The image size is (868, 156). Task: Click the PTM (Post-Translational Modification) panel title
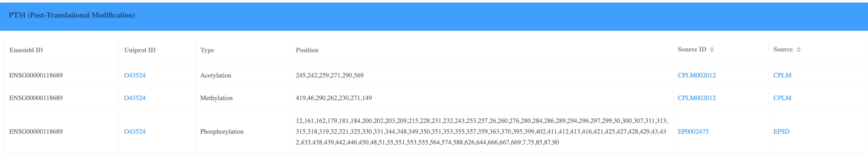pyautogui.click(x=72, y=15)
